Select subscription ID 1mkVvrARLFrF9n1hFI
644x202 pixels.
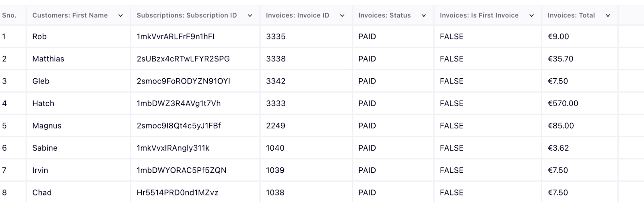point(175,37)
